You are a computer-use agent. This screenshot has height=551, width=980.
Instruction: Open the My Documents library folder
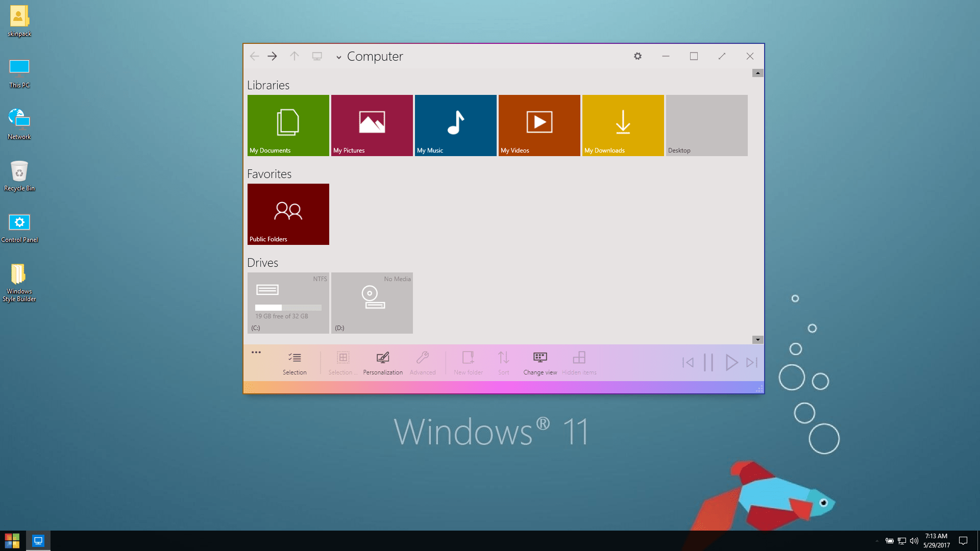click(288, 125)
